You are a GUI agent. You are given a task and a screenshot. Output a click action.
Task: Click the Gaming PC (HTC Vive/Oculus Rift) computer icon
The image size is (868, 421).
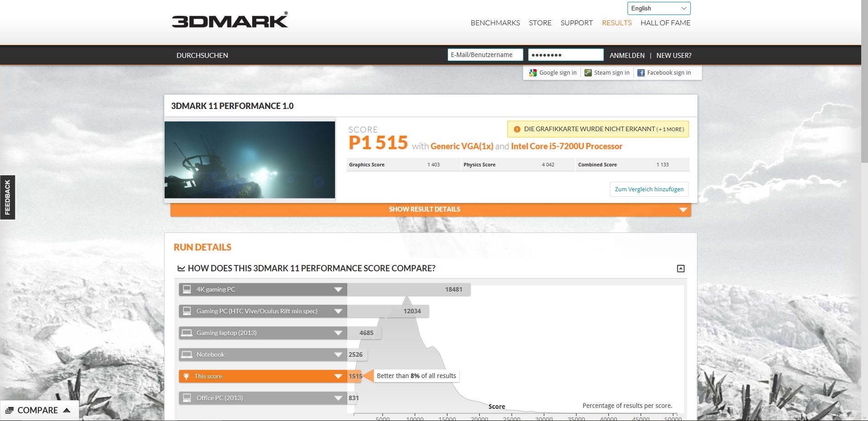[187, 311]
